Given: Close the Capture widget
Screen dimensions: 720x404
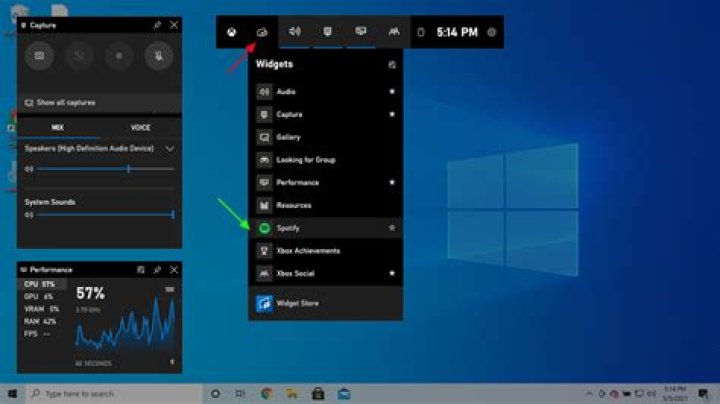Looking at the screenshot, I should click(174, 25).
